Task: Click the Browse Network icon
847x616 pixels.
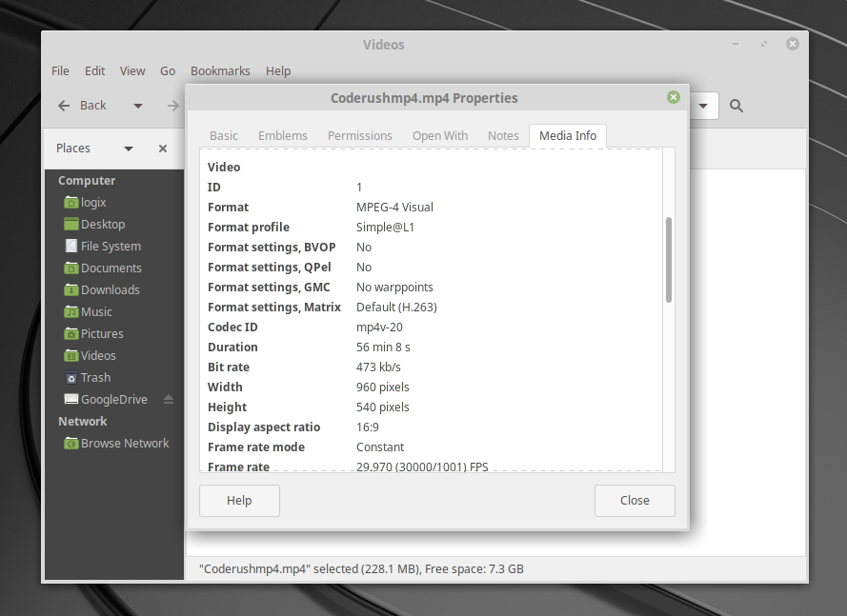Action: [x=71, y=443]
